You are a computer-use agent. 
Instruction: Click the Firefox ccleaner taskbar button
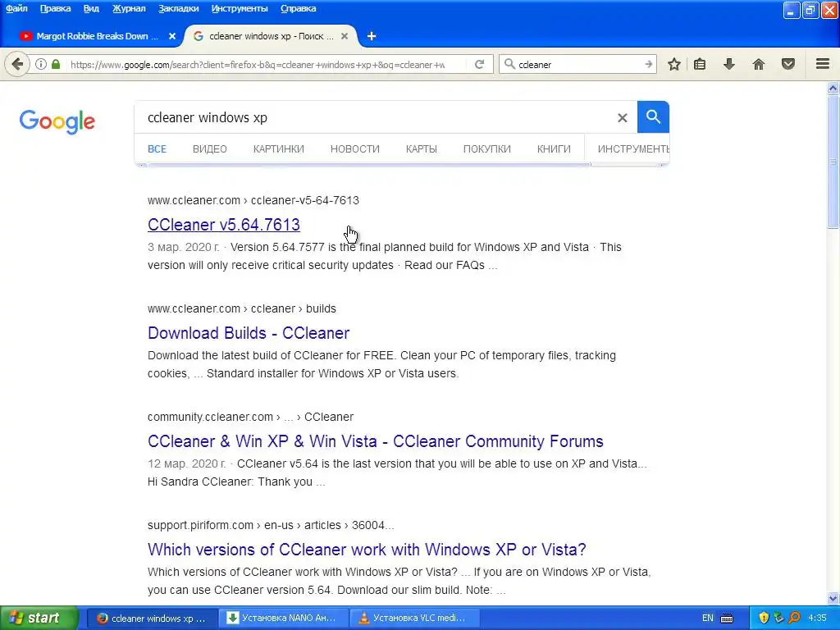click(153, 619)
